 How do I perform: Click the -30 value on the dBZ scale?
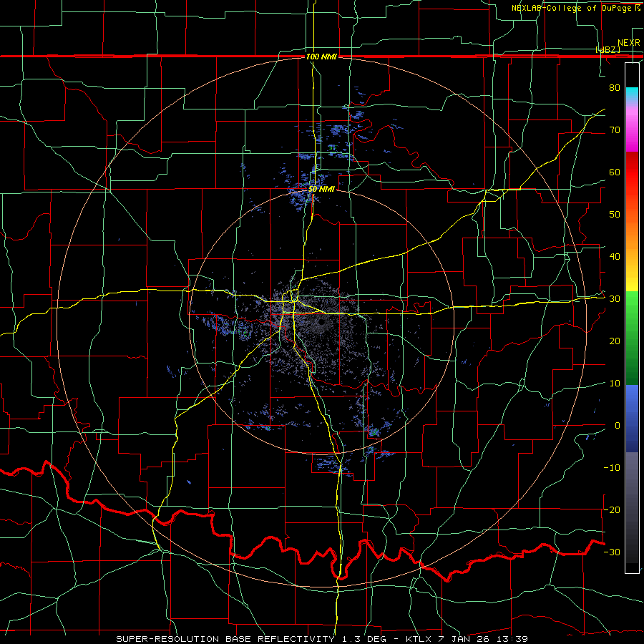click(x=612, y=552)
